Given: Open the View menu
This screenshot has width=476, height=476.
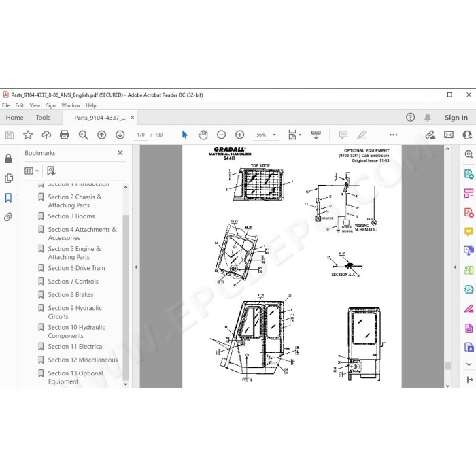Looking at the screenshot, I should 35,105.
